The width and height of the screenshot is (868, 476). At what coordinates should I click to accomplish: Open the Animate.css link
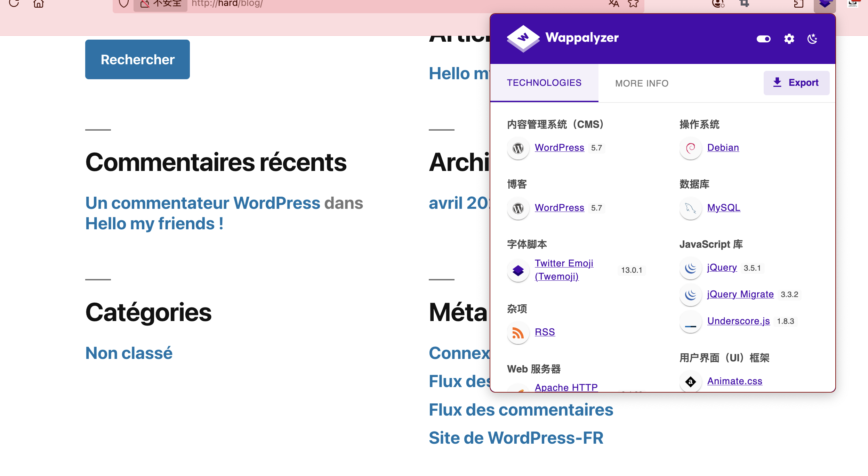(734, 381)
